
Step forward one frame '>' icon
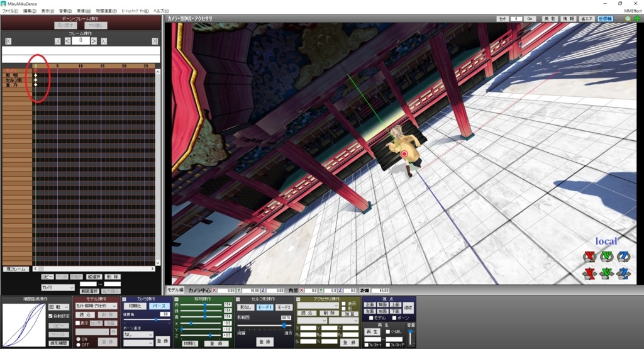pyautogui.click(x=94, y=41)
